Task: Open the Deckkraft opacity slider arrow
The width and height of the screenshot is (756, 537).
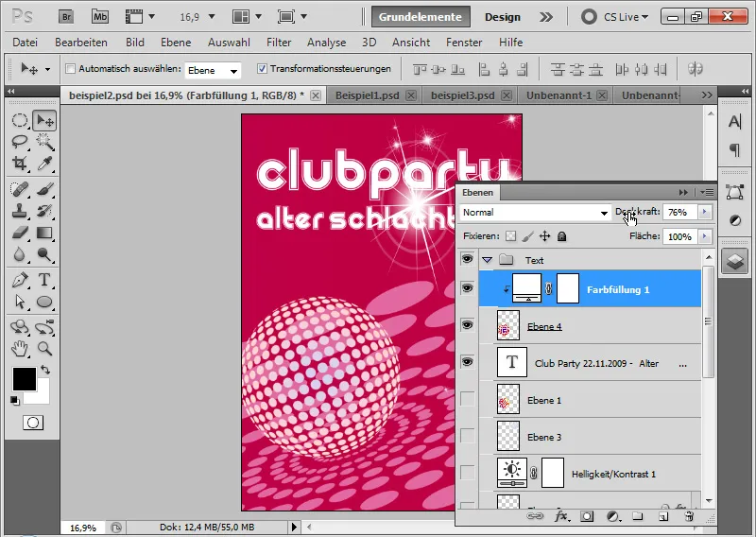Action: (x=704, y=212)
